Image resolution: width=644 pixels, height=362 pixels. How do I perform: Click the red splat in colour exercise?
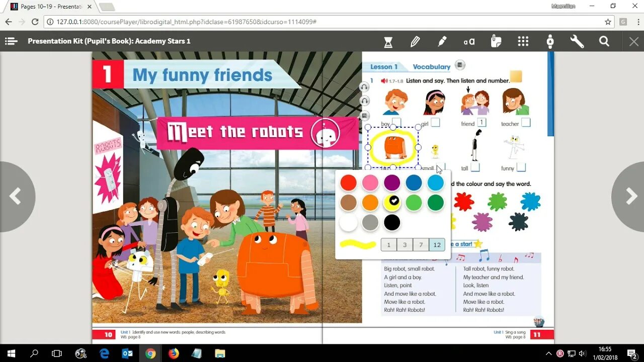[464, 202]
